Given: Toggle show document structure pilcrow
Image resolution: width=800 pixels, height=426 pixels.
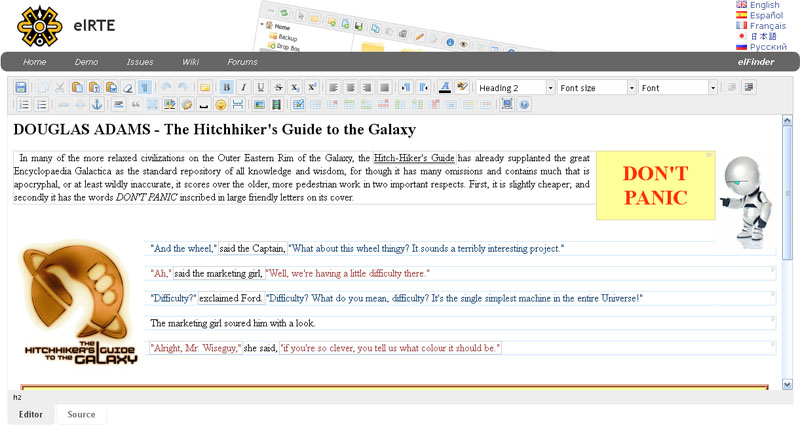Looking at the screenshot, I should click(144, 87).
